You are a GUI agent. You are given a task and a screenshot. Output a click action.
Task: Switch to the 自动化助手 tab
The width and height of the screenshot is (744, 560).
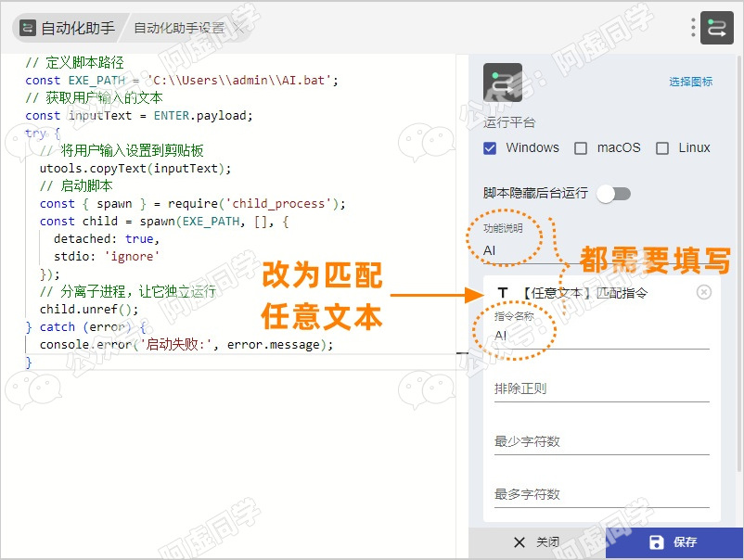coord(68,28)
